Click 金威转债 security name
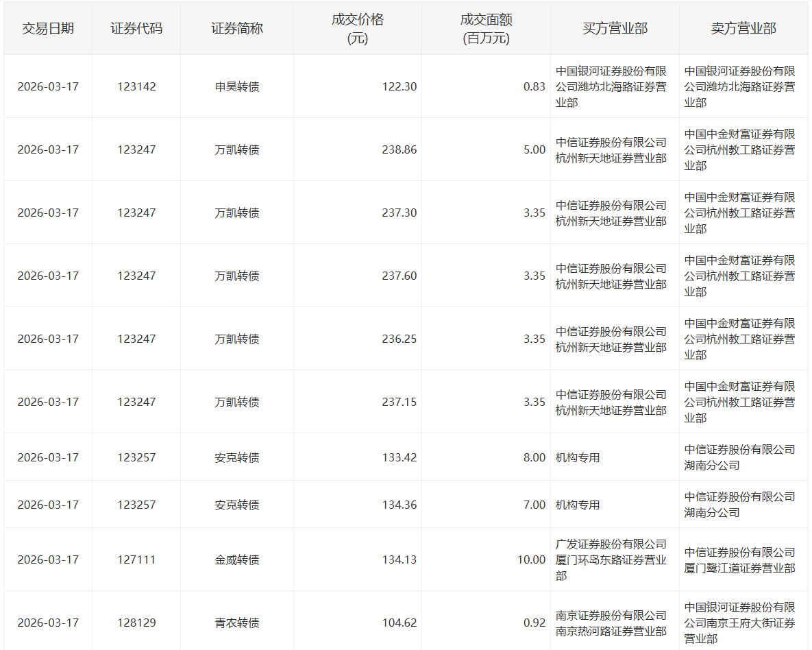The image size is (812, 650). pyautogui.click(x=237, y=559)
